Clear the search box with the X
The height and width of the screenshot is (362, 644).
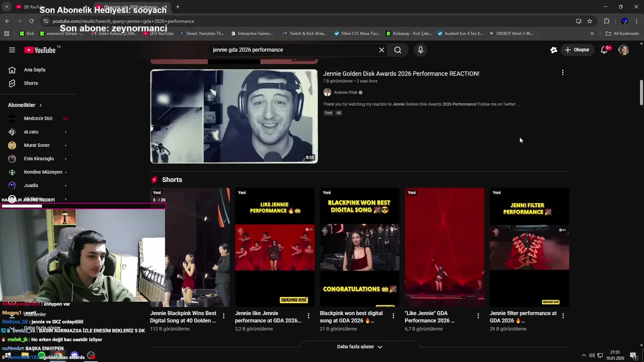(381, 50)
